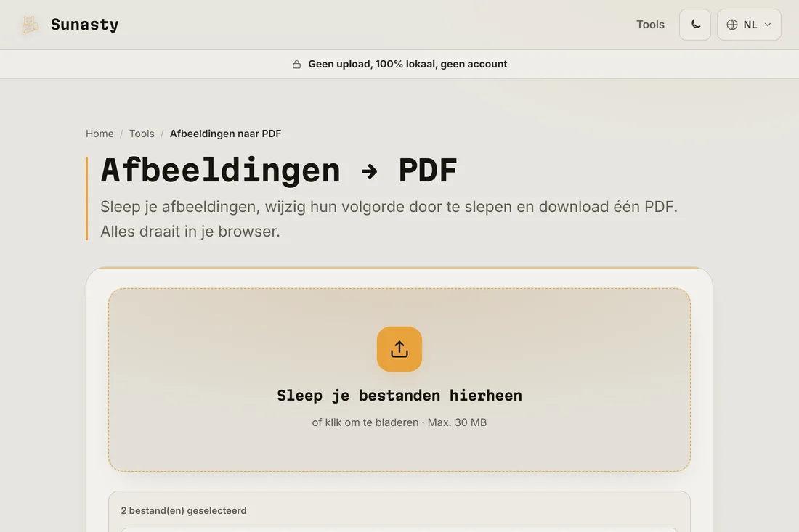Open Tools breadcrumb link
Image resolution: width=799 pixels, height=532 pixels.
(142, 134)
